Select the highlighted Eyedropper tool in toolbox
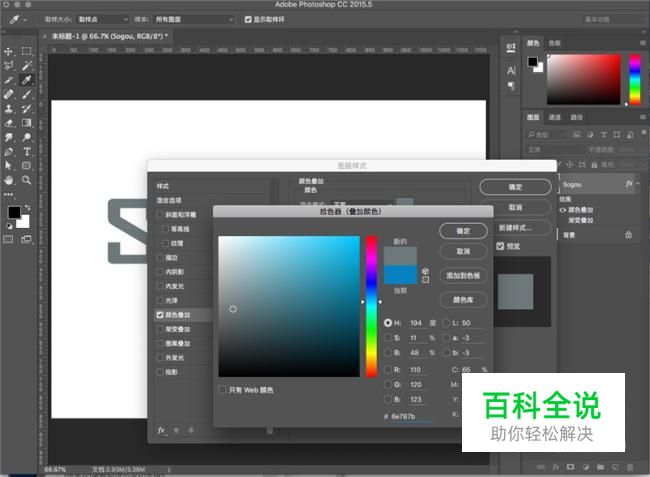The width and height of the screenshot is (650, 477). point(27,80)
